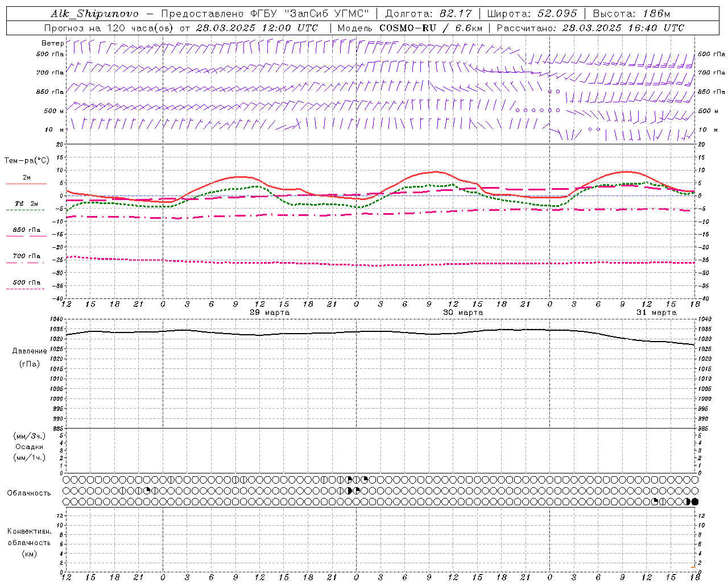Click the 'Ветер' wind panel label

pyautogui.click(x=52, y=43)
